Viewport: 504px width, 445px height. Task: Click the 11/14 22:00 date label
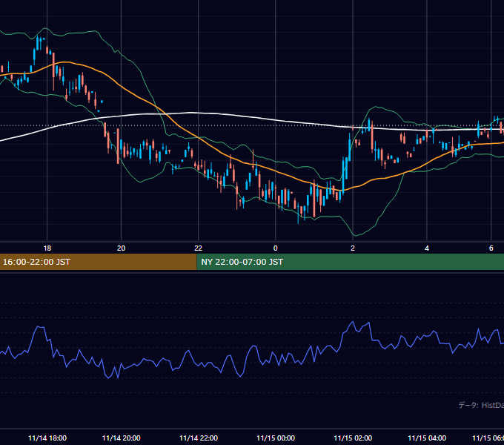(x=199, y=438)
